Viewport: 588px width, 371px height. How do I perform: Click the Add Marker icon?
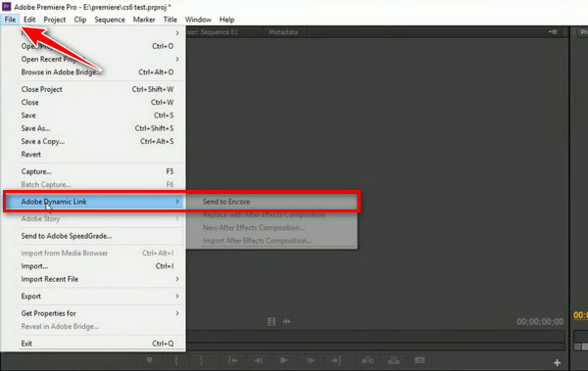[150, 360]
